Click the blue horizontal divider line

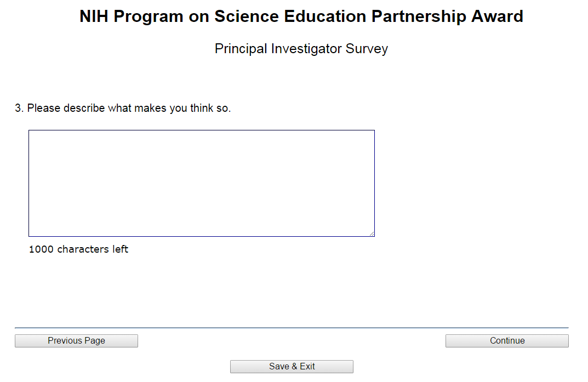click(291, 328)
